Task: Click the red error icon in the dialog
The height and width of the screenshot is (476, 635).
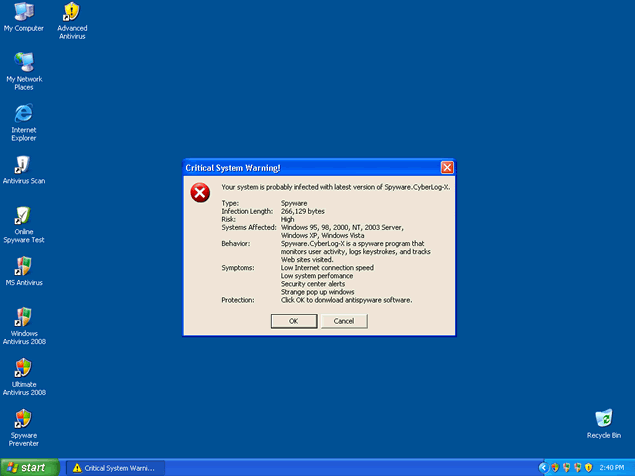Action: [201, 192]
